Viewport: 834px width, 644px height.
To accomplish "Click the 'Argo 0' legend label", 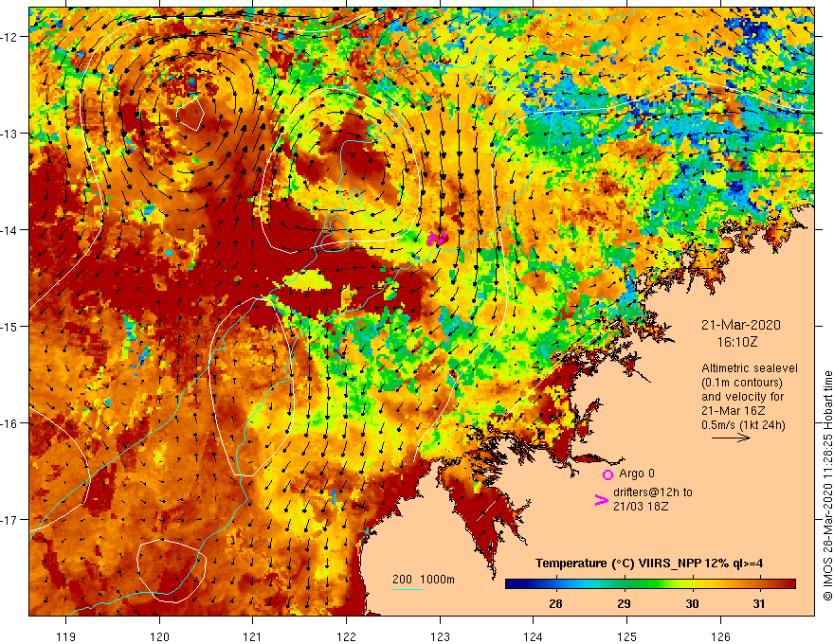I will coord(637,474).
